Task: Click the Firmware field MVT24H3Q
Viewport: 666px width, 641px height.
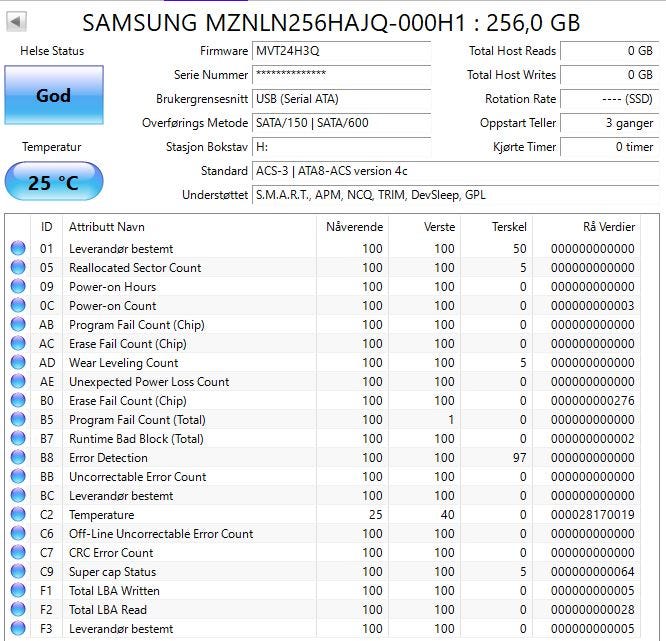Action: coord(341,51)
